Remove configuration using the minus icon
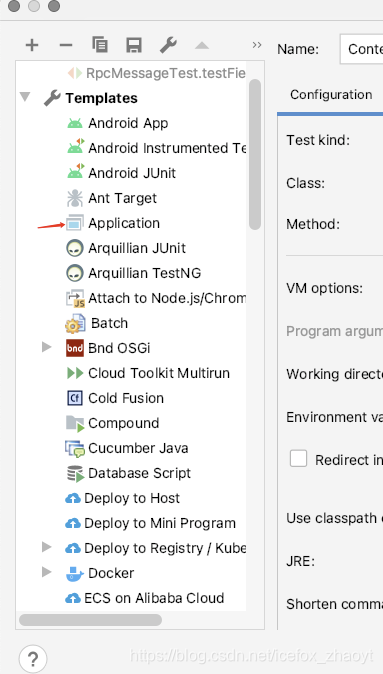The width and height of the screenshot is (383, 674). tap(66, 45)
